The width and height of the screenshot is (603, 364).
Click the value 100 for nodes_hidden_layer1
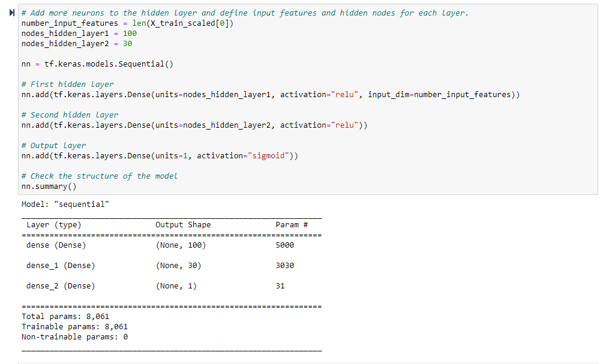(x=130, y=34)
